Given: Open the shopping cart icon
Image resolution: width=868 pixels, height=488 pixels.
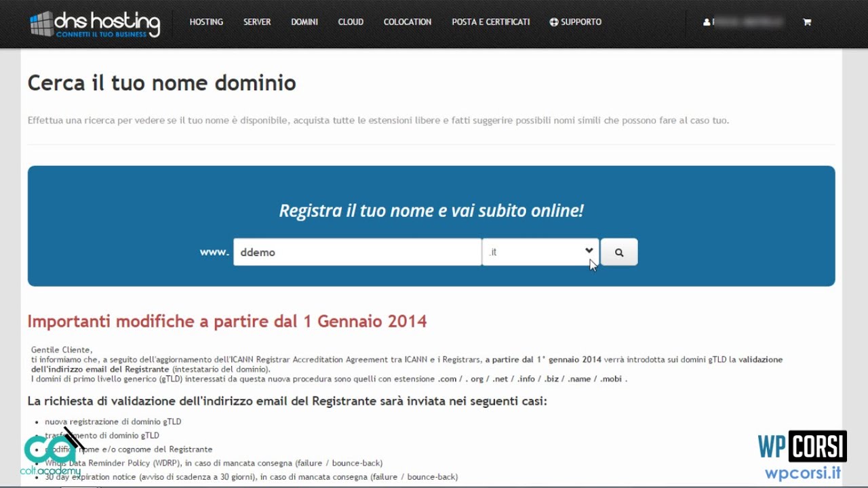Looking at the screenshot, I should tap(807, 22).
